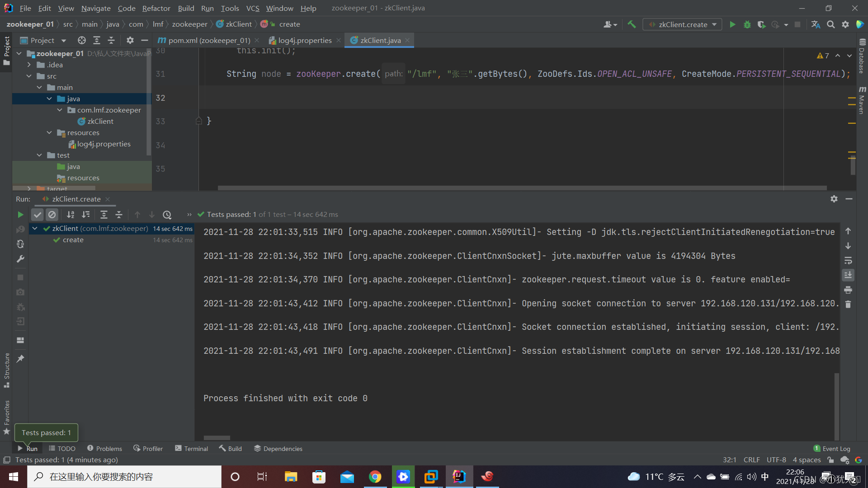Click the Run test button (green play)

[20, 214]
